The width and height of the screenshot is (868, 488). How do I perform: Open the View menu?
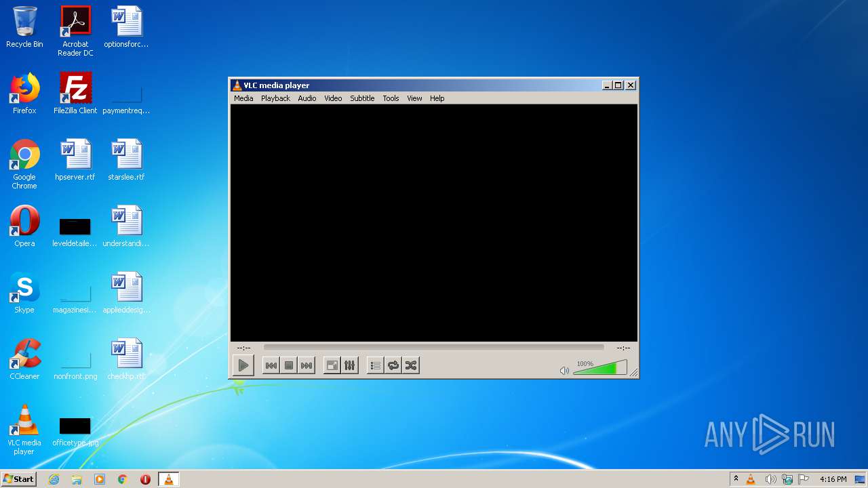click(x=414, y=98)
